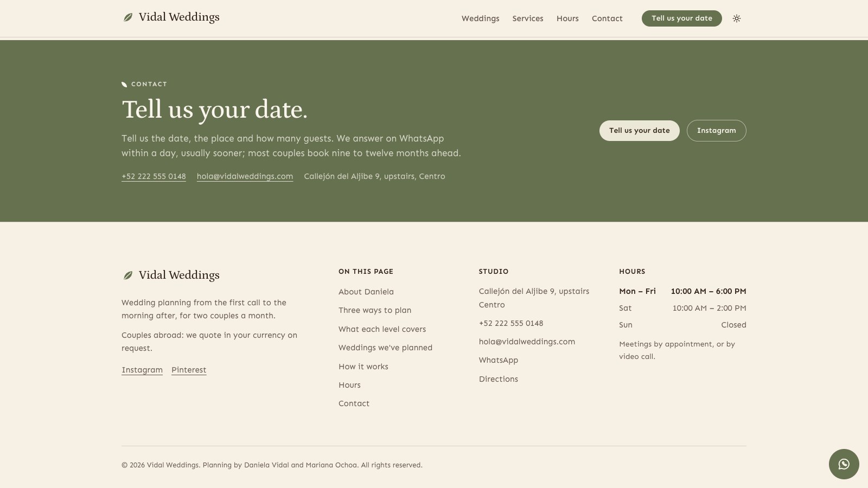Viewport: 868px width, 488px height.
Task: Click the Studio column phone number
Action: click(x=511, y=323)
